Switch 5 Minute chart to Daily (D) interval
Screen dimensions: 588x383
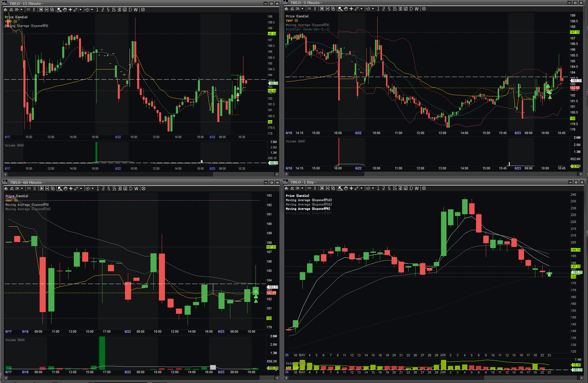click(411, 9)
